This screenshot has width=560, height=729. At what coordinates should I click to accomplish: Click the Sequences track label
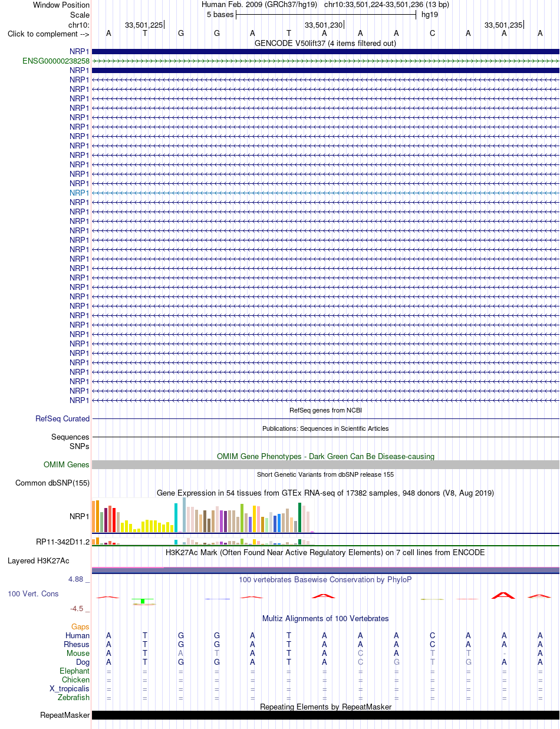70,437
